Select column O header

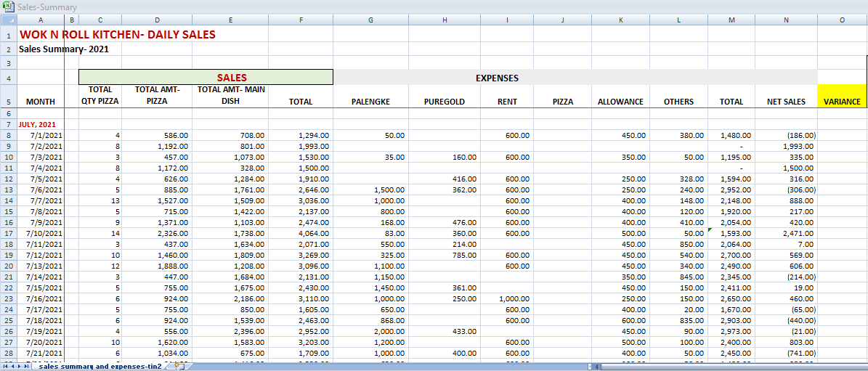pos(842,20)
